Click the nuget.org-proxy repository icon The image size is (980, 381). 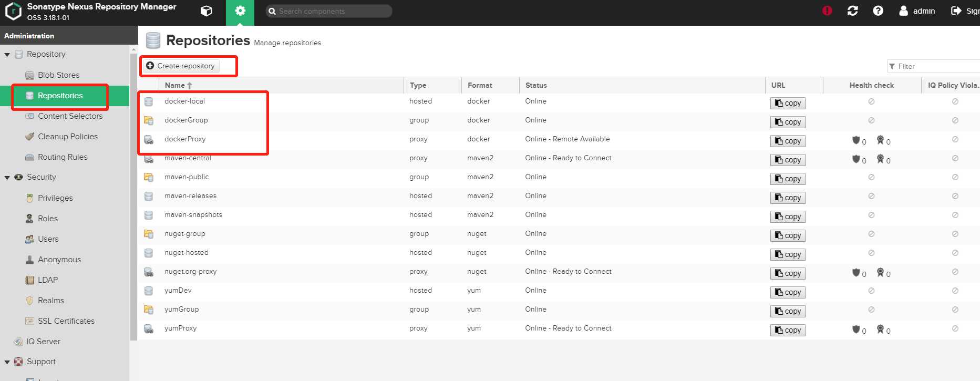pos(149,272)
